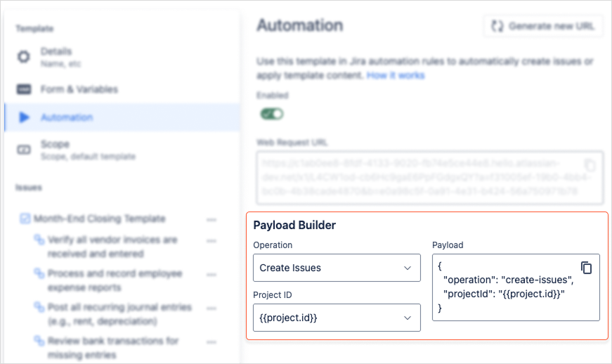Click the Payload JSON text box
Viewport: 612px width, 364px height.
pyautogui.click(x=506, y=295)
